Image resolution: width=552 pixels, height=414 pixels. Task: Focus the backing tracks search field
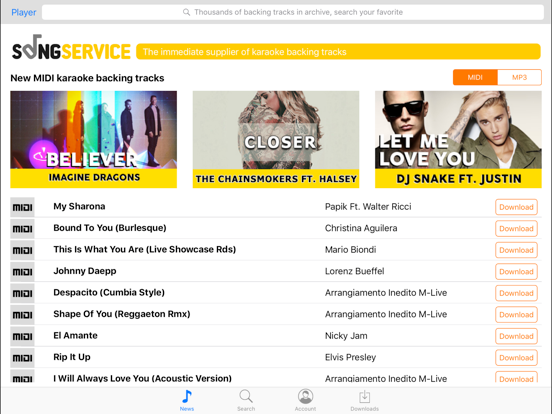point(293,12)
